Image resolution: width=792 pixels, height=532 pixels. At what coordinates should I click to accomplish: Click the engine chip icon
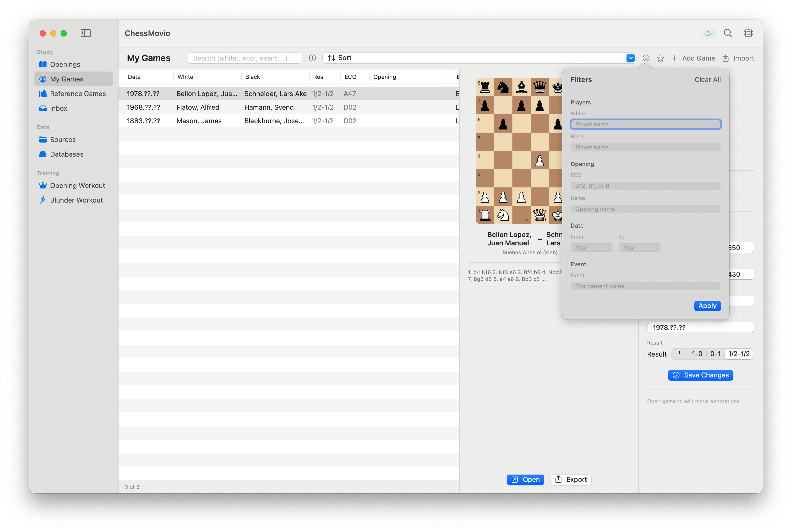pos(748,33)
